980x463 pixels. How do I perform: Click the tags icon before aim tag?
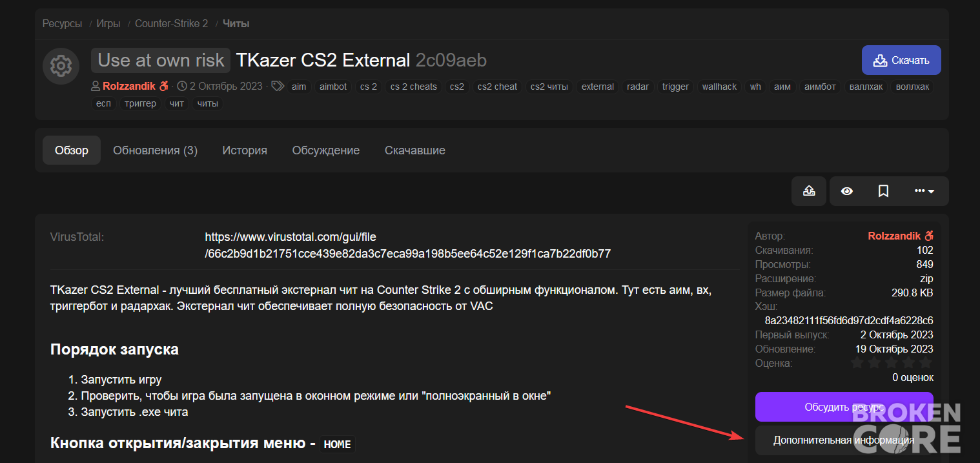click(278, 86)
